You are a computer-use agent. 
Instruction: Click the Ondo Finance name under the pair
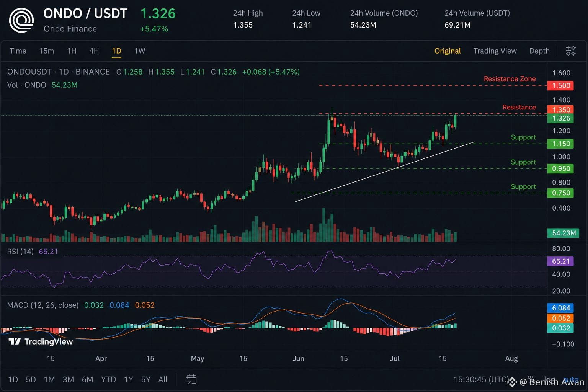click(x=70, y=29)
